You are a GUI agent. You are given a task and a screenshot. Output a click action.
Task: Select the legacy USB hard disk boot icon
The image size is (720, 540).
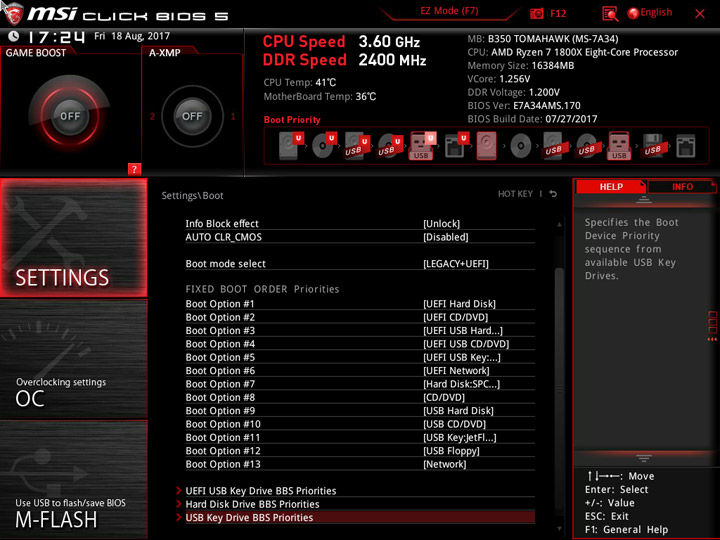click(553, 146)
